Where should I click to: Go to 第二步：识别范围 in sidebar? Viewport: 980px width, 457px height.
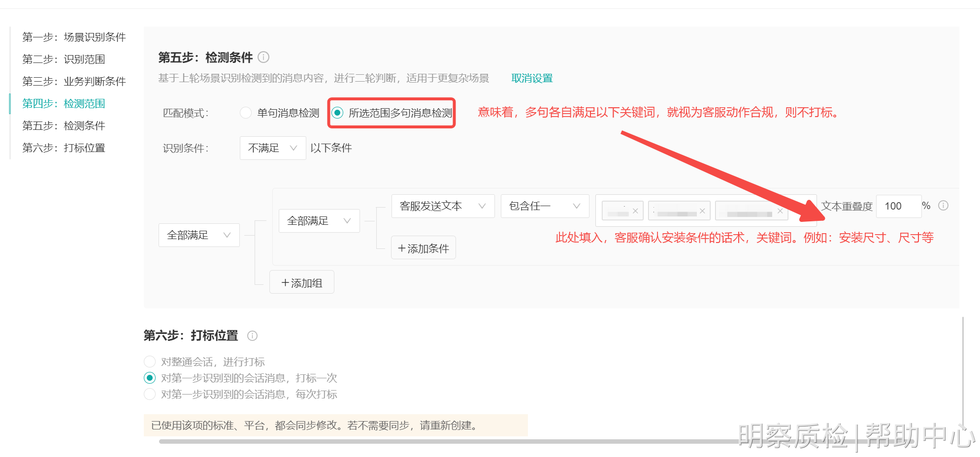(64, 59)
